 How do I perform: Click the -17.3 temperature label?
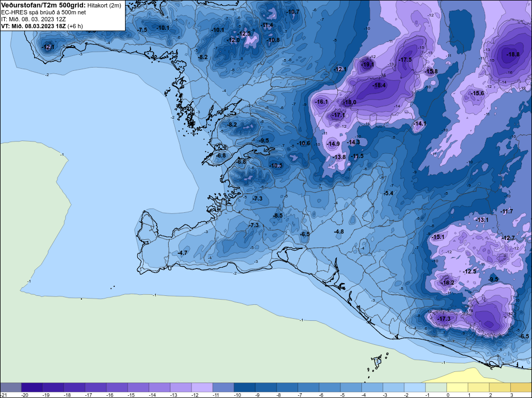[x=444, y=319]
